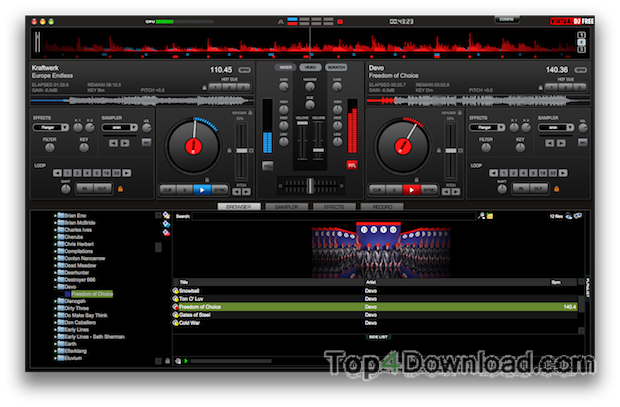Set loop IN point on left deck

point(85,189)
